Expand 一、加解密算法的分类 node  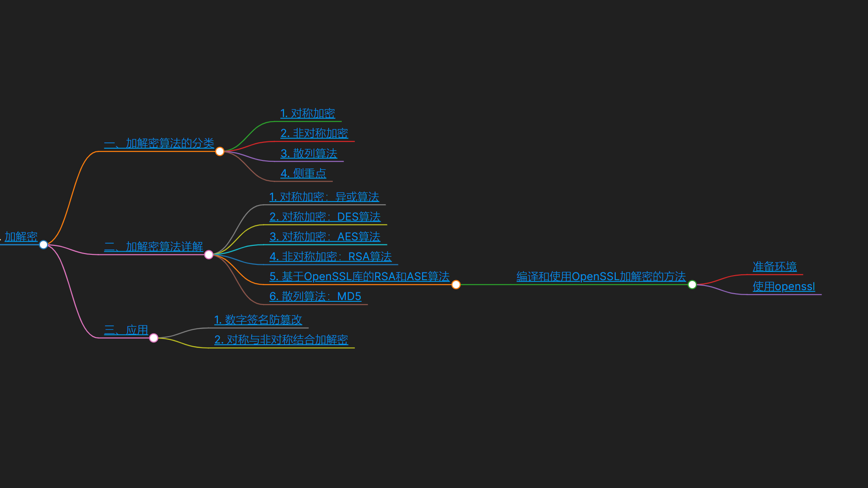pyautogui.click(x=221, y=151)
